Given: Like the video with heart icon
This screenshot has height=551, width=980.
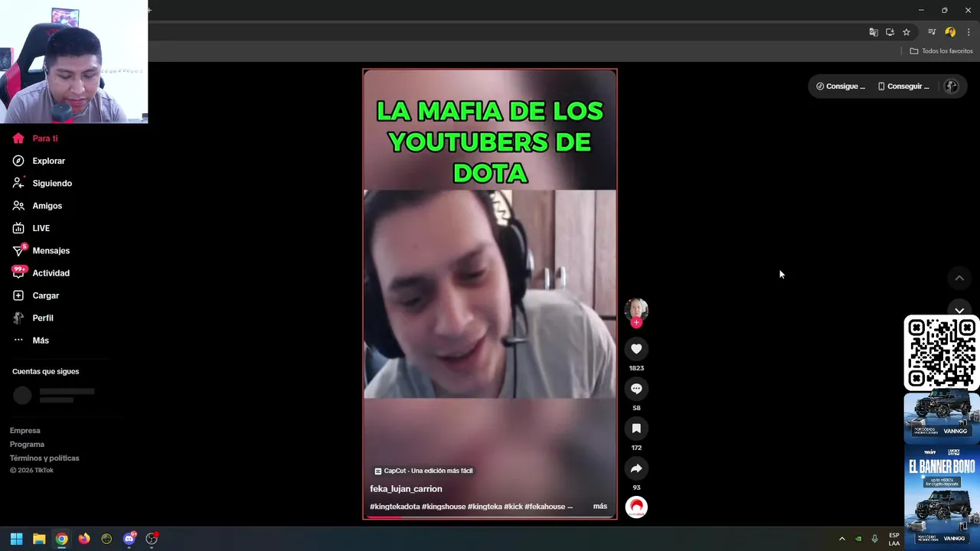Looking at the screenshot, I should tap(636, 349).
